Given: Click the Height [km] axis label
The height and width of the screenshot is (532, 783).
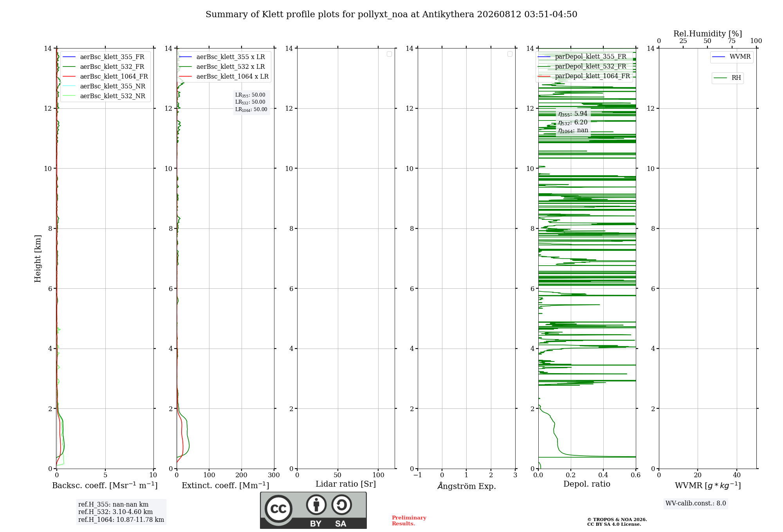Looking at the screenshot, I should coord(38,259).
